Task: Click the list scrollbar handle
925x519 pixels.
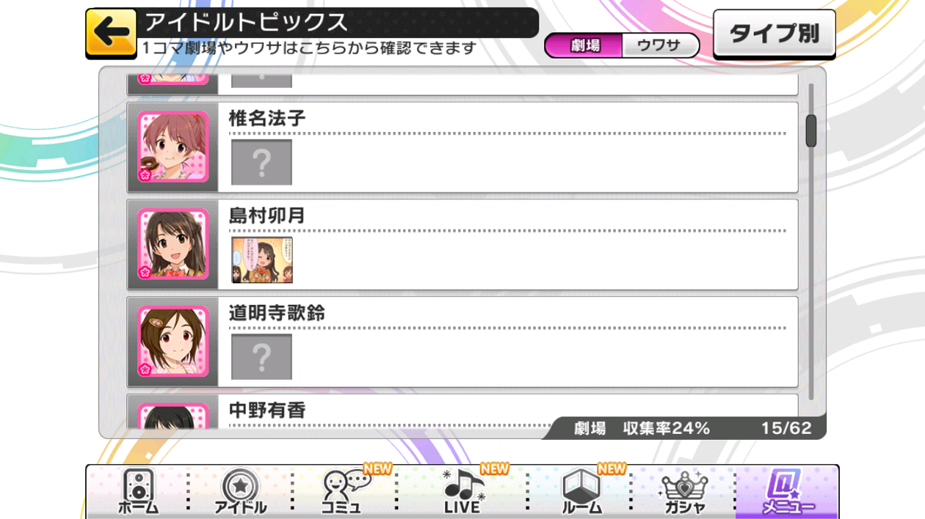Action: click(811, 131)
